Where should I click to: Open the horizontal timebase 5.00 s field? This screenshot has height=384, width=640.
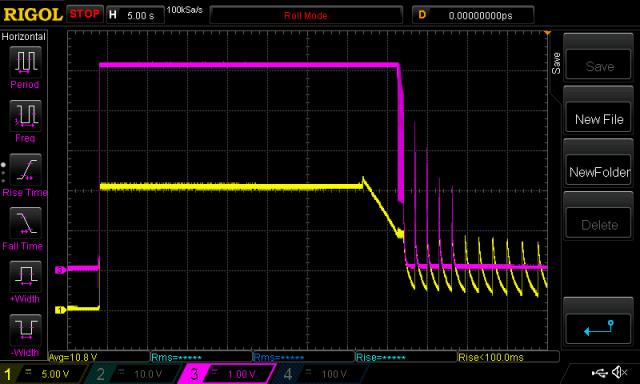click(x=136, y=16)
